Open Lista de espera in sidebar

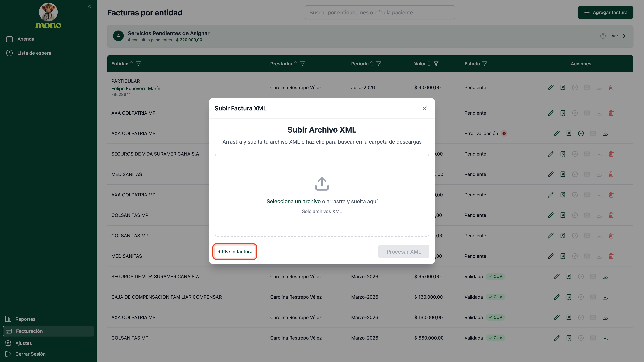[48, 53]
